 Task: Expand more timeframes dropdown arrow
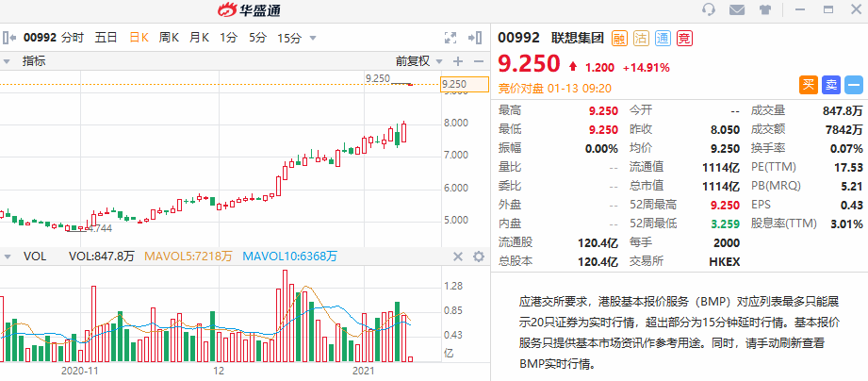312,39
